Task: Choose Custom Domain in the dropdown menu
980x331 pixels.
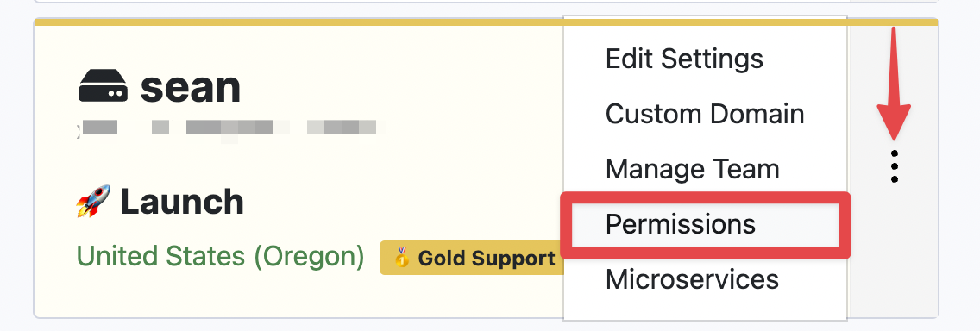Action: [705, 114]
